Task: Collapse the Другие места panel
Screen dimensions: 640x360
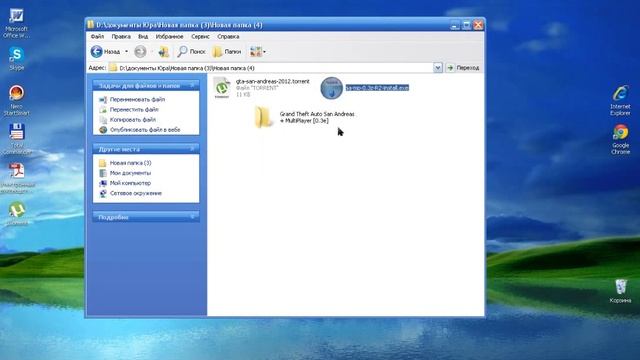Action: [x=192, y=149]
